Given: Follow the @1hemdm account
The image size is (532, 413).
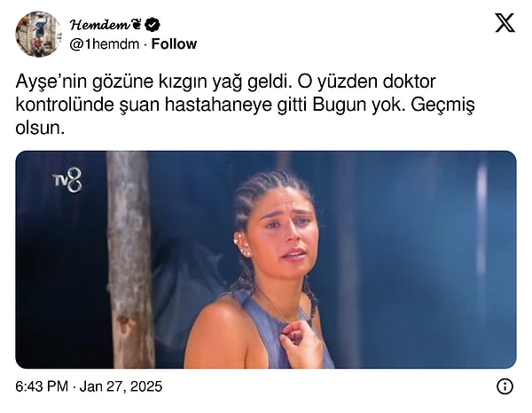Looking at the screenshot, I should coord(174,44).
